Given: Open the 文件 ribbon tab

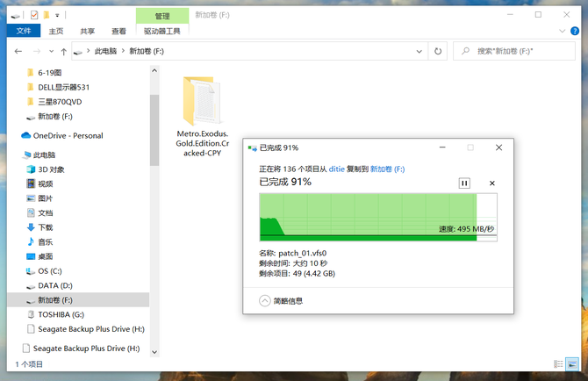Looking at the screenshot, I should click(24, 31).
